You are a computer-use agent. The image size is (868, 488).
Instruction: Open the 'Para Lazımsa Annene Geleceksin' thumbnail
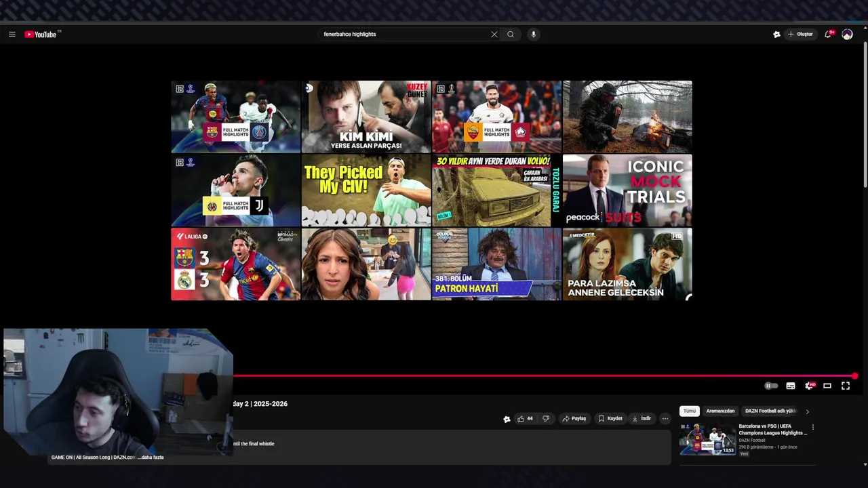pyautogui.click(x=627, y=264)
